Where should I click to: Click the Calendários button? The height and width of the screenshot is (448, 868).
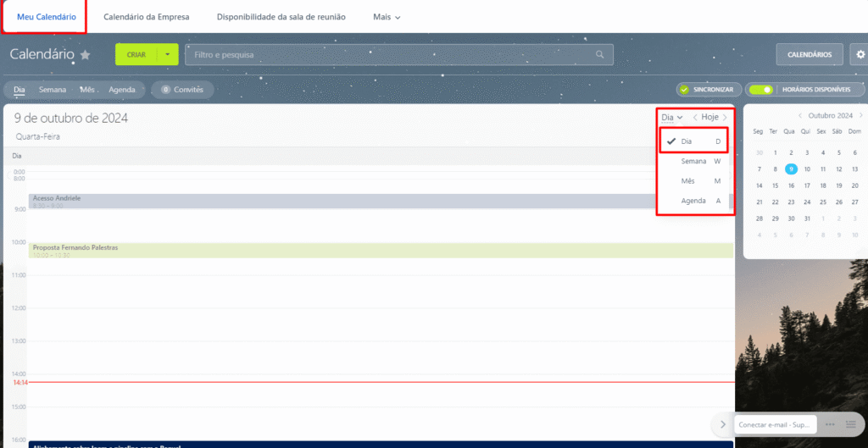point(810,54)
